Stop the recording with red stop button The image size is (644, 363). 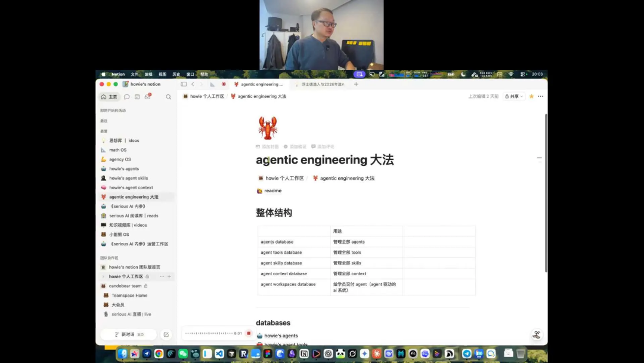pyautogui.click(x=249, y=333)
